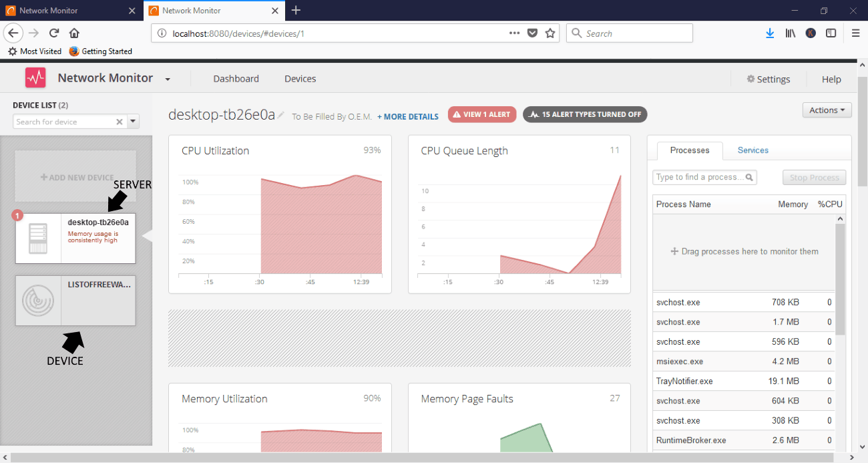The image size is (868, 463).
Task: Click the Pocket save icon
Action: click(x=532, y=33)
